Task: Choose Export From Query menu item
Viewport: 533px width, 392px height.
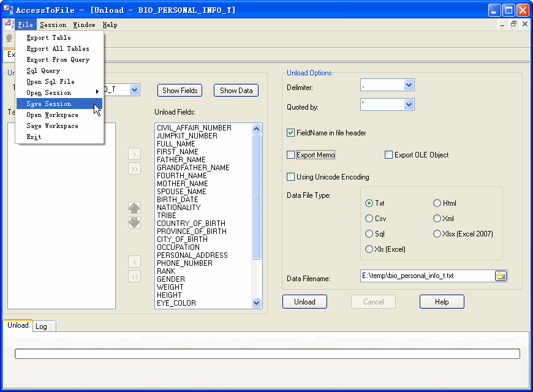Action: click(59, 59)
